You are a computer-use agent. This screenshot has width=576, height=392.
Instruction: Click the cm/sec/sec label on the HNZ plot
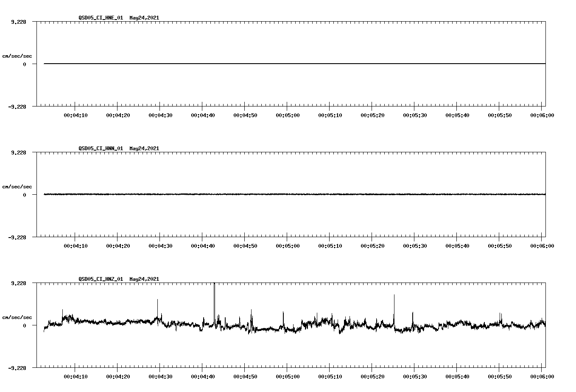pyautogui.click(x=18, y=316)
